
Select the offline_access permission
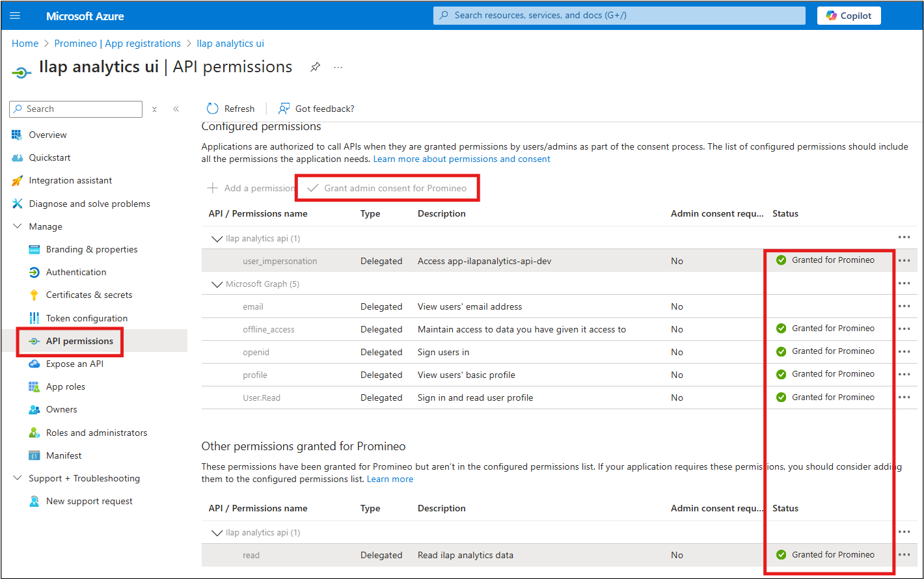[269, 329]
